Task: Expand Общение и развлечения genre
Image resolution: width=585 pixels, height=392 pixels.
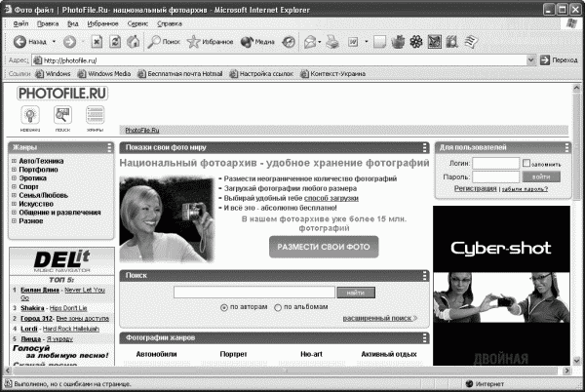Action: click(x=14, y=213)
